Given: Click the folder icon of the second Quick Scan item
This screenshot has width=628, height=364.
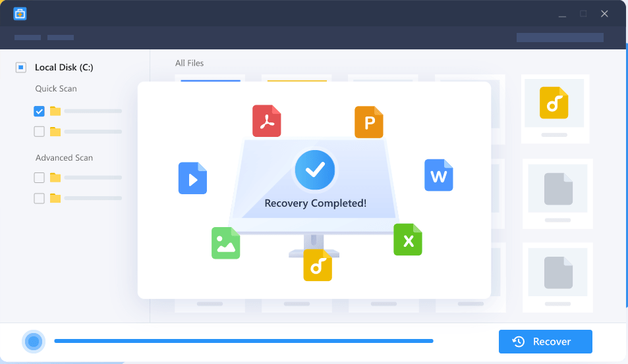Looking at the screenshot, I should click(55, 132).
